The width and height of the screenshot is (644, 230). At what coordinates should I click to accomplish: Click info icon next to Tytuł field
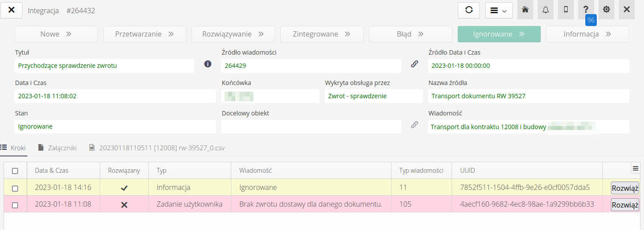tap(208, 64)
